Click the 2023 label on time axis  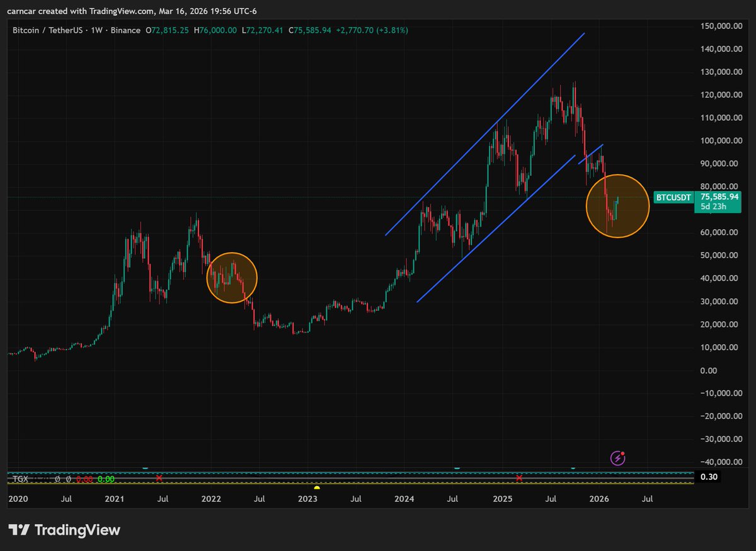[x=307, y=499]
